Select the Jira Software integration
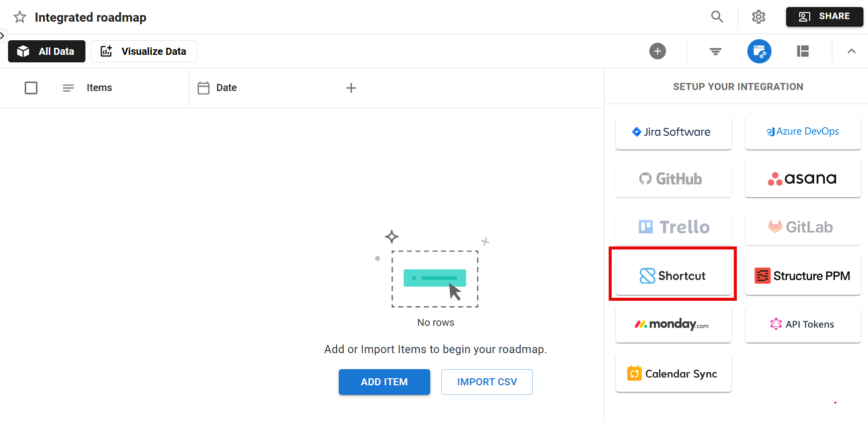Screen dimensions: 868x423 (673, 132)
